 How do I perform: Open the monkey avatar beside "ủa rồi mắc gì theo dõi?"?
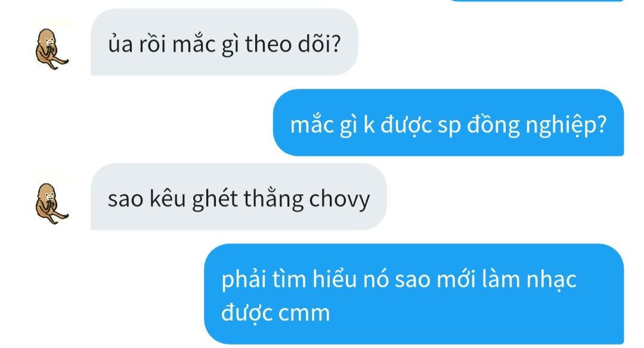tap(51, 50)
